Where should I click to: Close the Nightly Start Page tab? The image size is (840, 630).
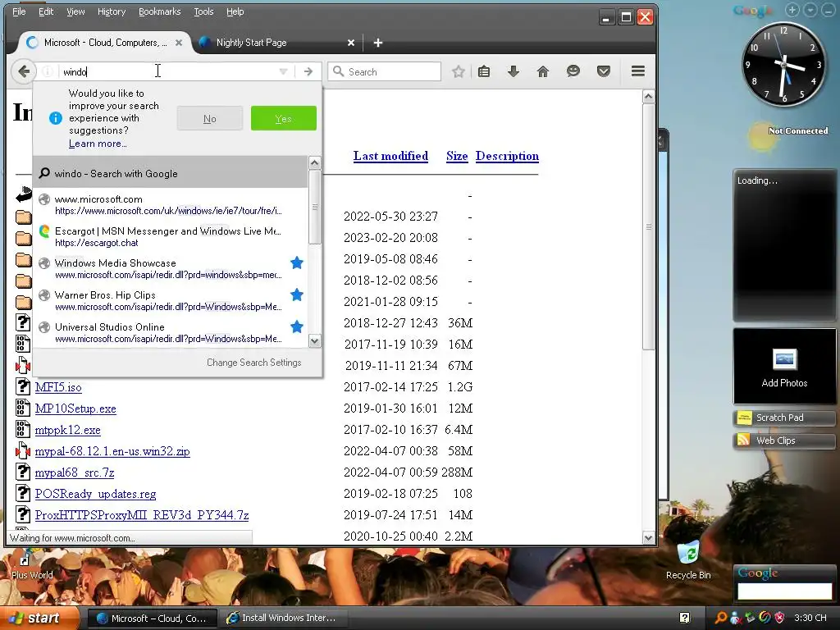(x=351, y=43)
